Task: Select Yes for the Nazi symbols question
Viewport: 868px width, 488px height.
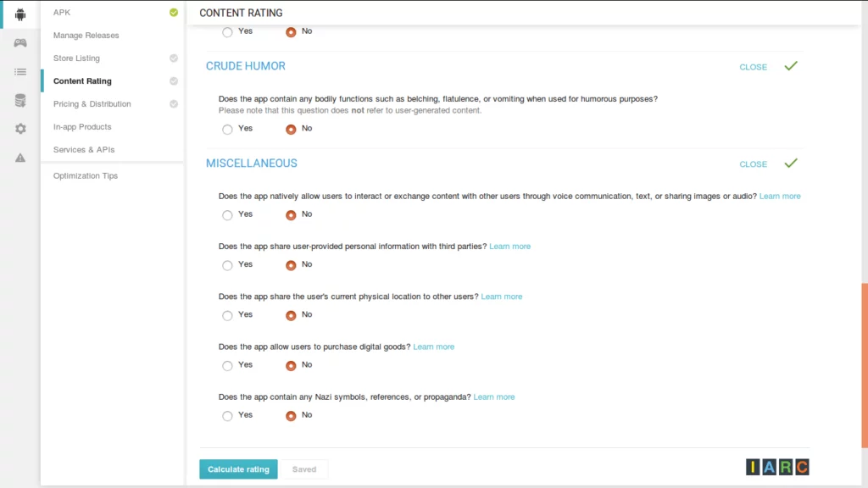Action: click(x=227, y=415)
